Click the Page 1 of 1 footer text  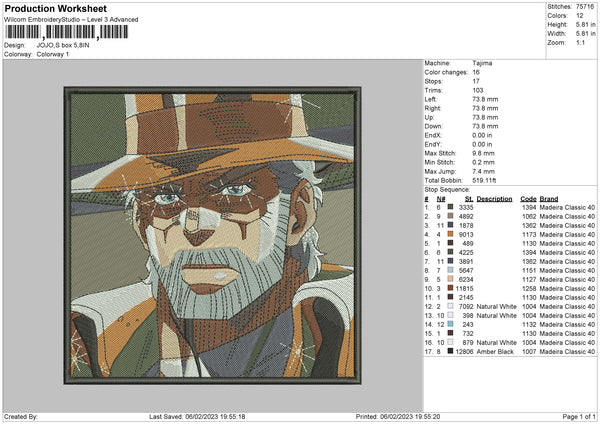pos(570,417)
